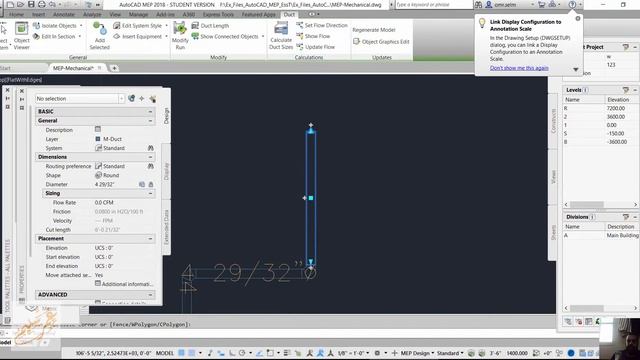Click the Duct Length tool
This screenshot has height=360, width=640.
tap(210, 26)
